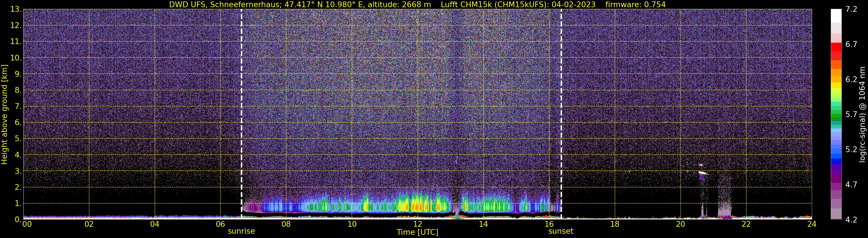The image size is (868, 238).
Task: Click the 'Time [UTC]' axis title
Action: [x=417, y=232]
